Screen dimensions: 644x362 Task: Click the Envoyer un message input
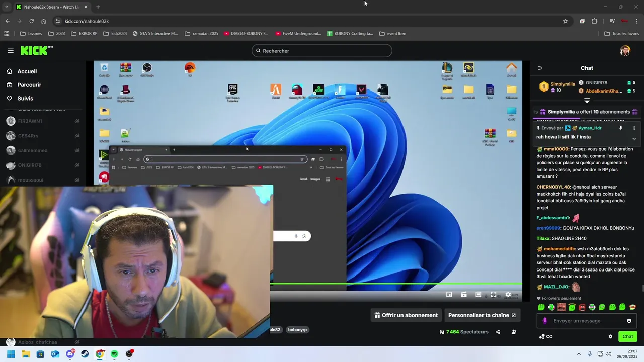point(587,321)
